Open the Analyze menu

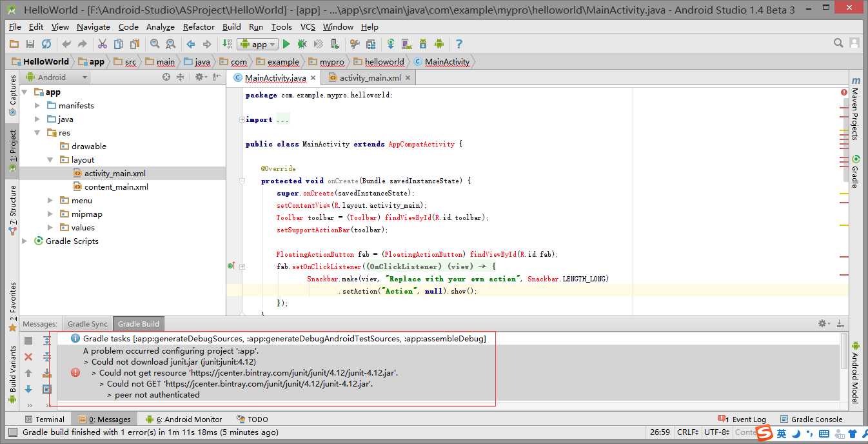161,27
